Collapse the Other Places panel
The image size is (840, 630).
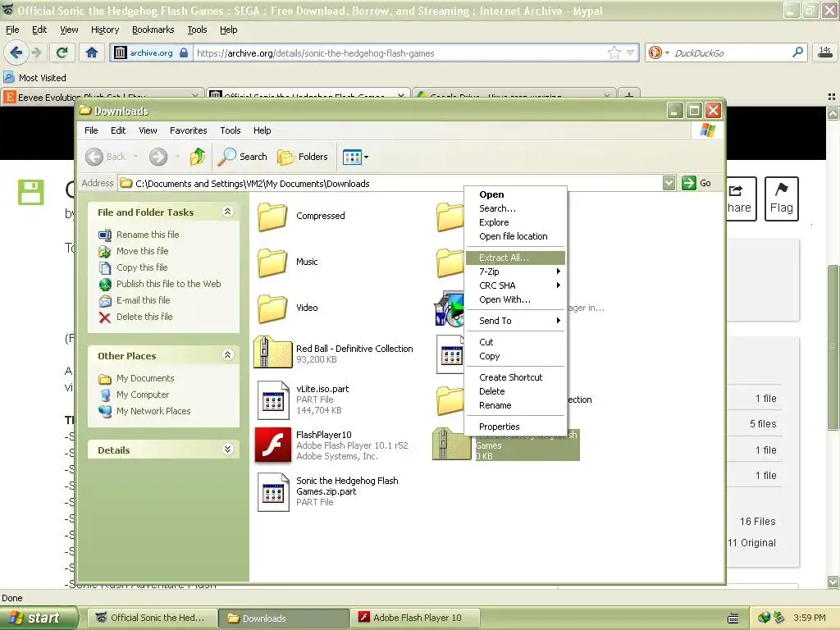(x=227, y=355)
